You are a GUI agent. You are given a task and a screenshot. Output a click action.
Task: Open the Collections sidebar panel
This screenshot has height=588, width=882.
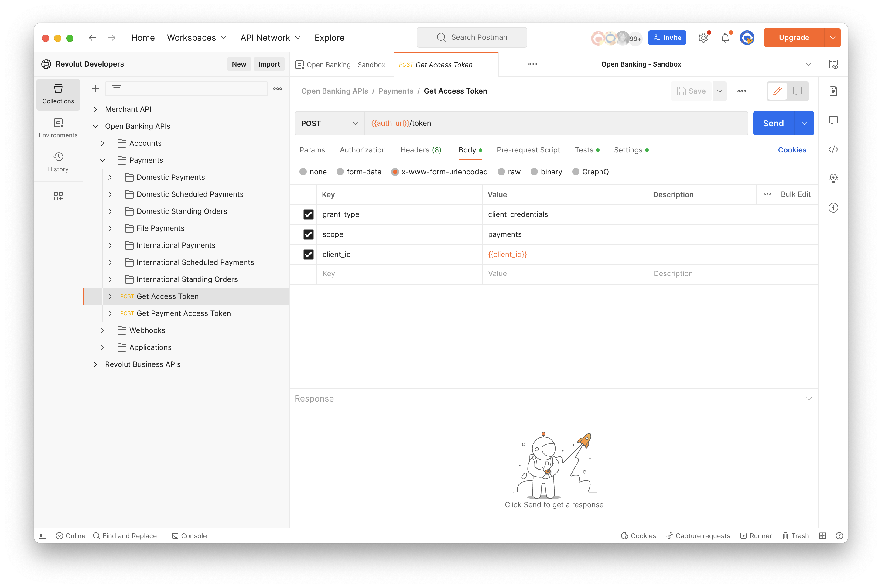pos(58,94)
